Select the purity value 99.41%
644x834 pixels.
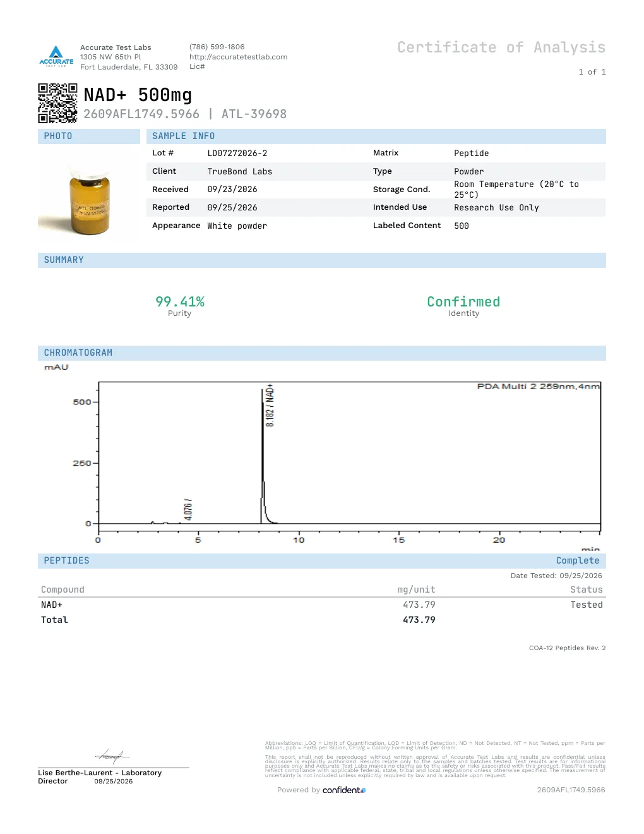(180, 302)
